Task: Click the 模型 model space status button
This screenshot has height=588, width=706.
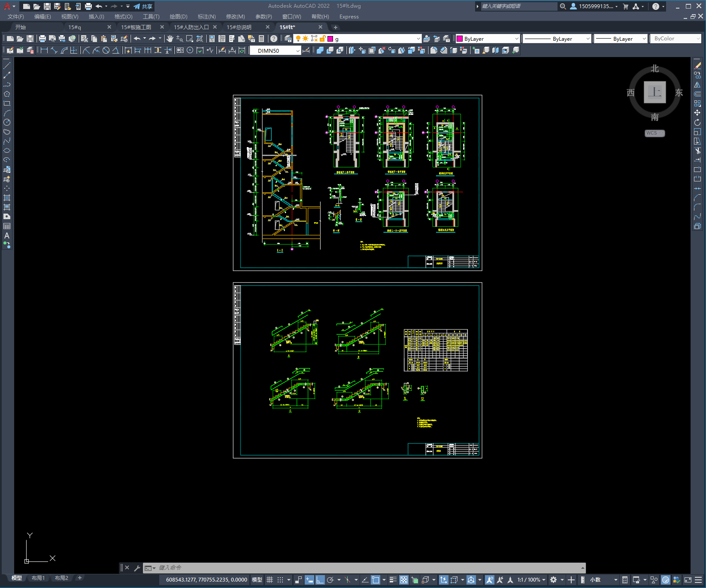Action: [x=257, y=580]
